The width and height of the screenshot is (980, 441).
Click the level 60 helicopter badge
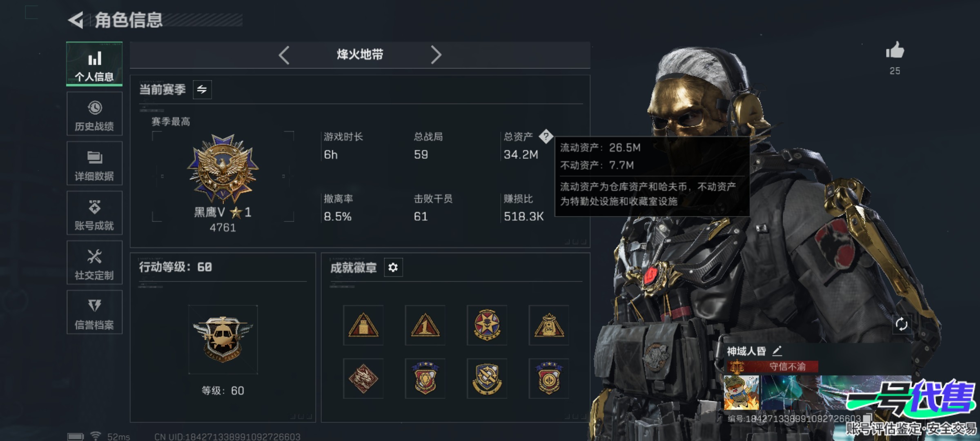(223, 339)
